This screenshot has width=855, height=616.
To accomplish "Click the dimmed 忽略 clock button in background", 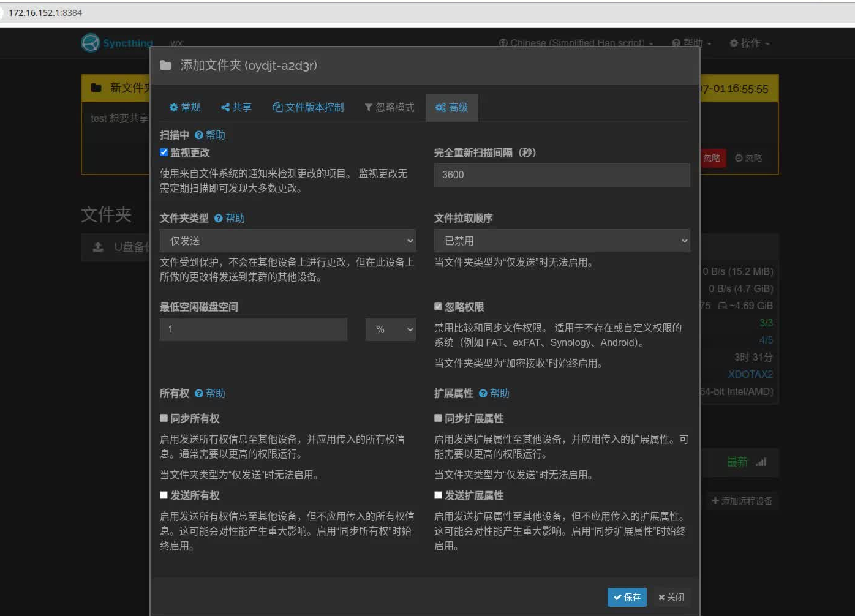I will [748, 158].
